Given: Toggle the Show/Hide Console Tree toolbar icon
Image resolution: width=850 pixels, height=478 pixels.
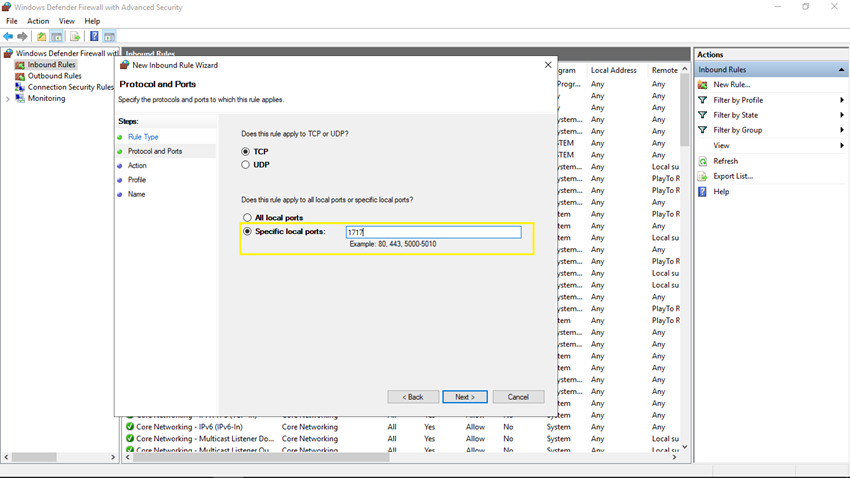Looking at the screenshot, I should tap(56, 36).
